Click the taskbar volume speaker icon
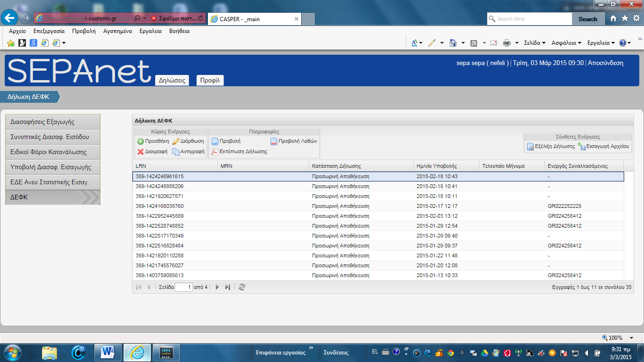 click(586, 353)
